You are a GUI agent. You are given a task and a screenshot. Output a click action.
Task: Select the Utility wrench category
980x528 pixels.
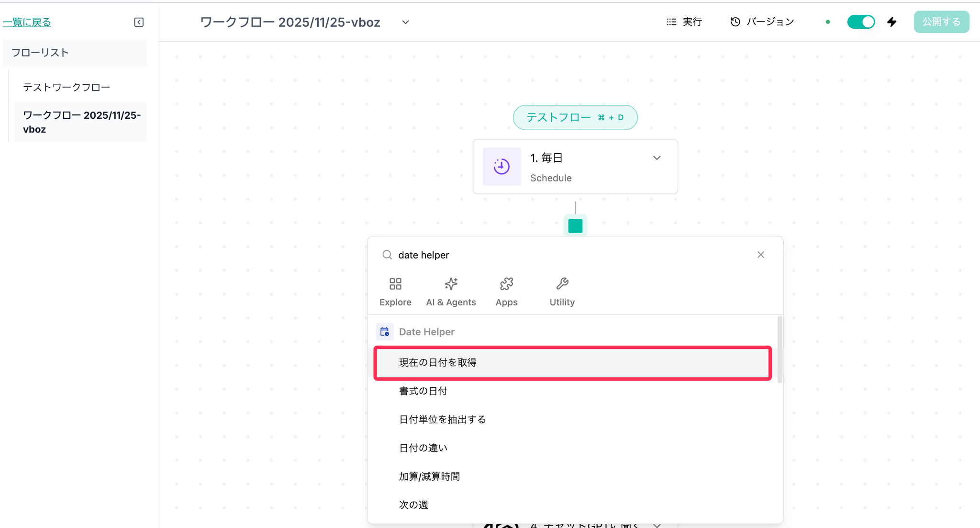(562, 292)
